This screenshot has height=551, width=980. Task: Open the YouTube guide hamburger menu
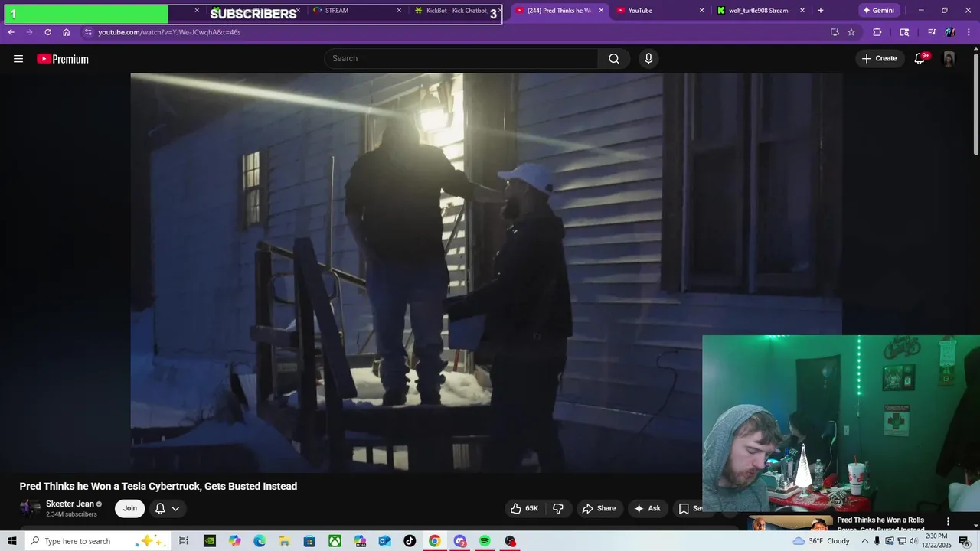[18, 59]
